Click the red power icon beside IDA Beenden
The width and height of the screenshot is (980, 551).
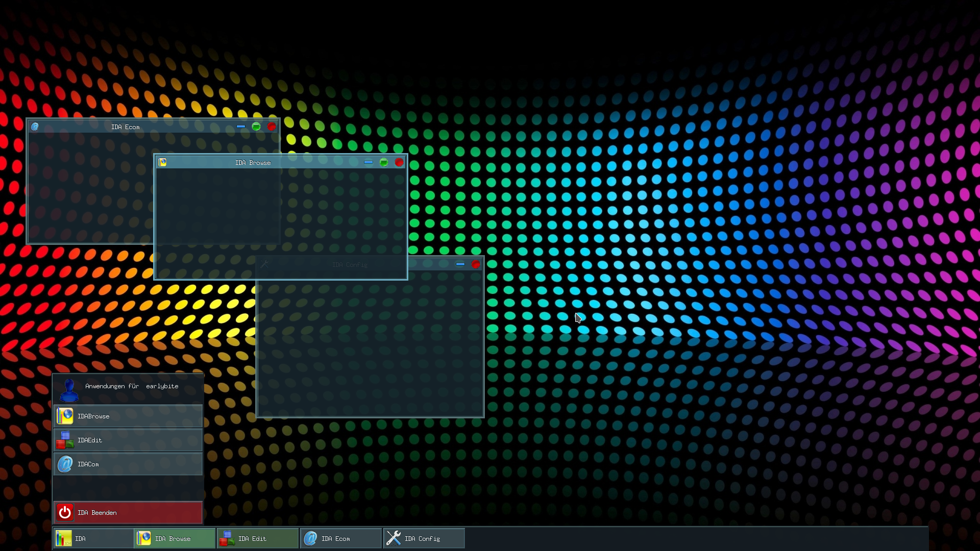tap(65, 512)
